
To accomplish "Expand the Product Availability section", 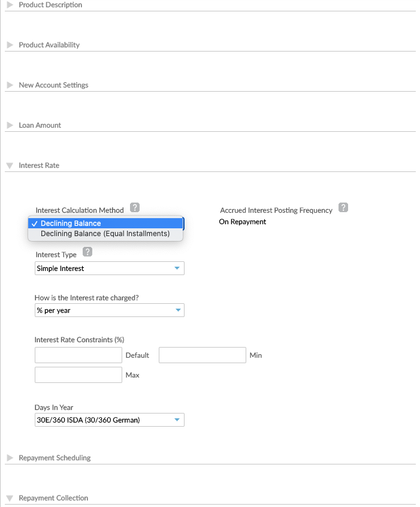I will coord(10,44).
